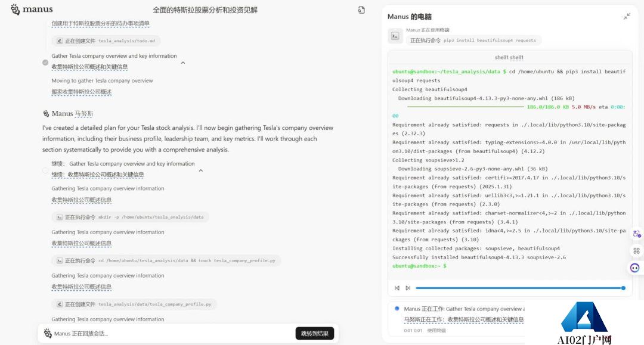Viewport: 644px width, 345px height.
Task: Click the command-key floating icon on right edge
Action: coord(637,251)
